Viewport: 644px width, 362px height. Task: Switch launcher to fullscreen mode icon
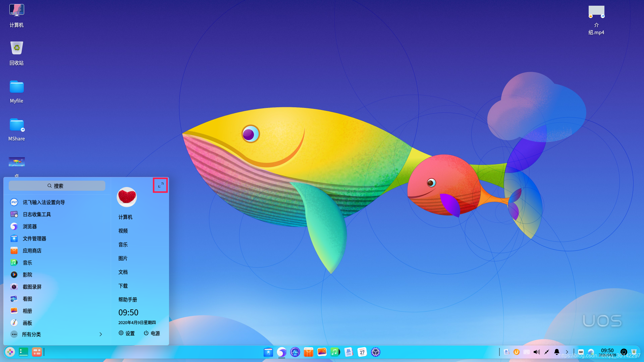(161, 185)
